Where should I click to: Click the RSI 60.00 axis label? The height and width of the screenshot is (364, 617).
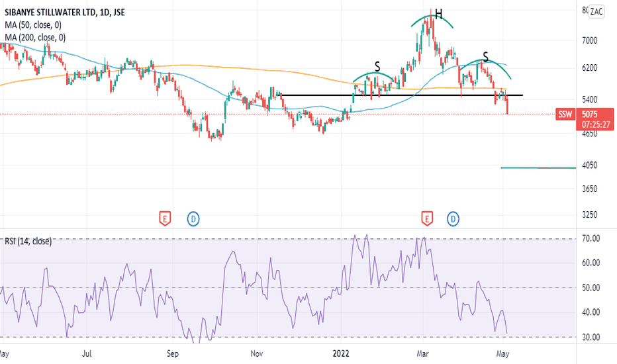(591, 263)
